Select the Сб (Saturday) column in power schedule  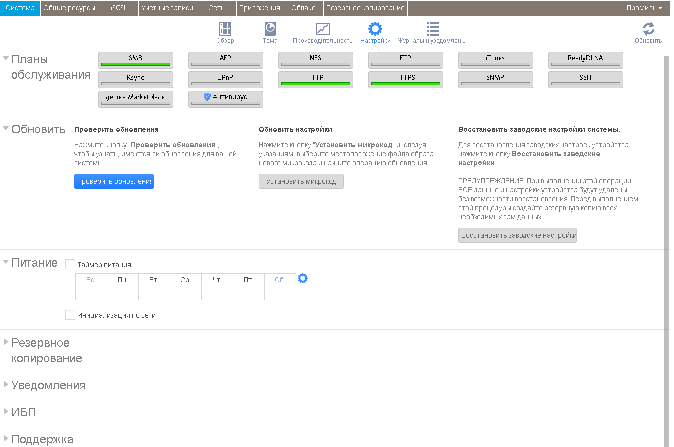point(279,286)
